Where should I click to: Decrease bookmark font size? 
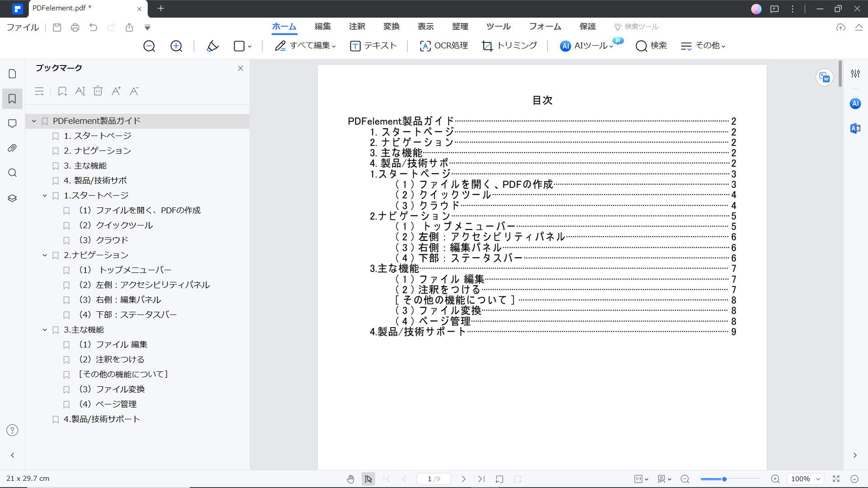(134, 91)
